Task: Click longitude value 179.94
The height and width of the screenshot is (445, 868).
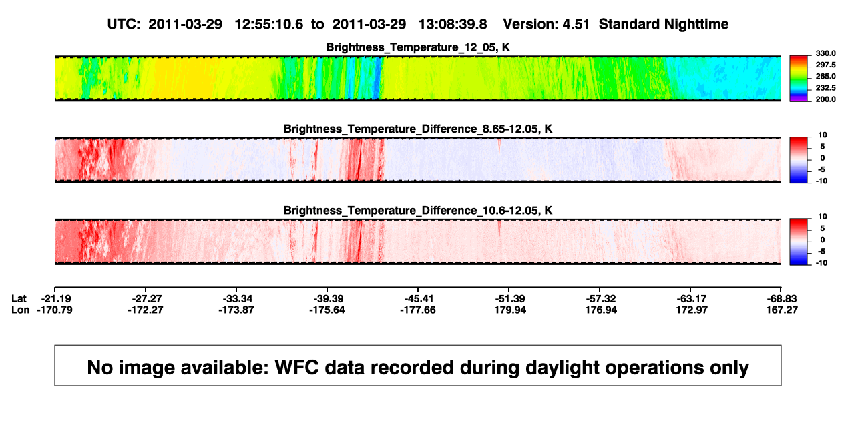Action: (511, 310)
